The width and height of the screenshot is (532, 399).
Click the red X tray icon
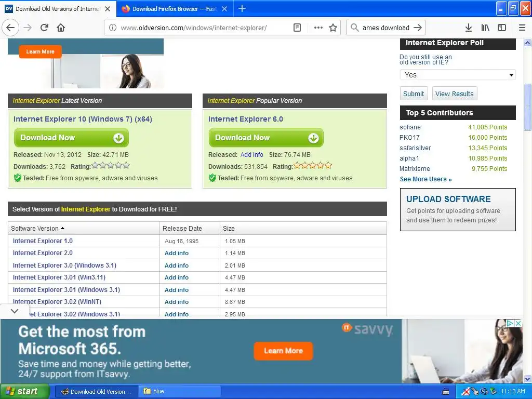click(x=466, y=392)
